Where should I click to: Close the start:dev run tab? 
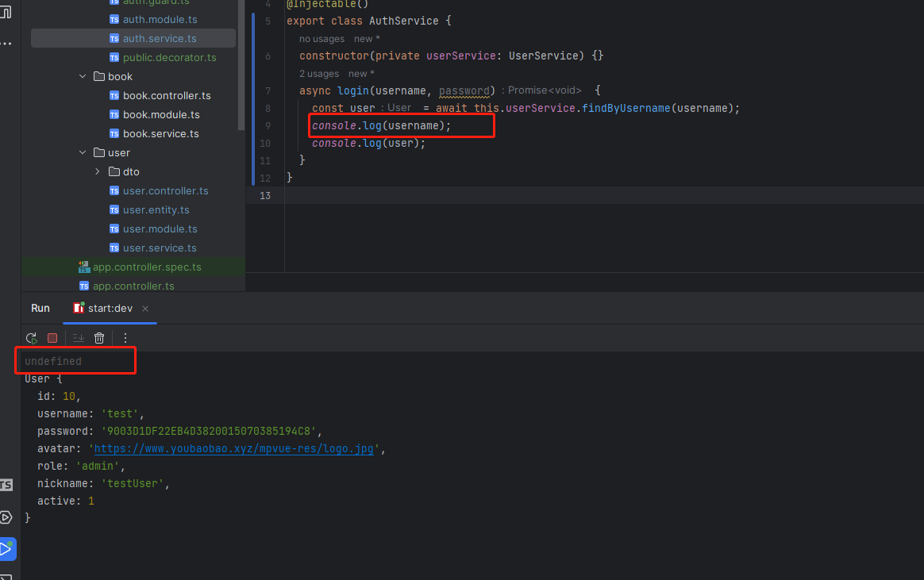tap(145, 309)
